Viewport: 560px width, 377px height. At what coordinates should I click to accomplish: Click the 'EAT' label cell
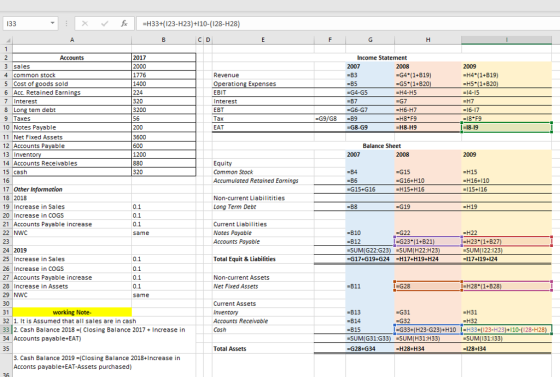click(x=263, y=127)
